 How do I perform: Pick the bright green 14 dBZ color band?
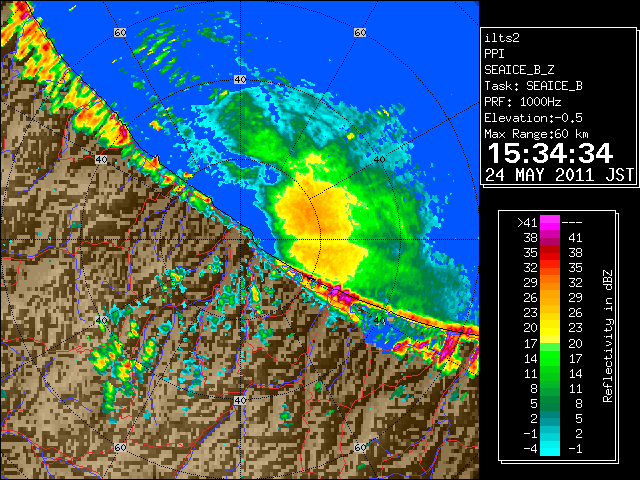click(x=550, y=358)
